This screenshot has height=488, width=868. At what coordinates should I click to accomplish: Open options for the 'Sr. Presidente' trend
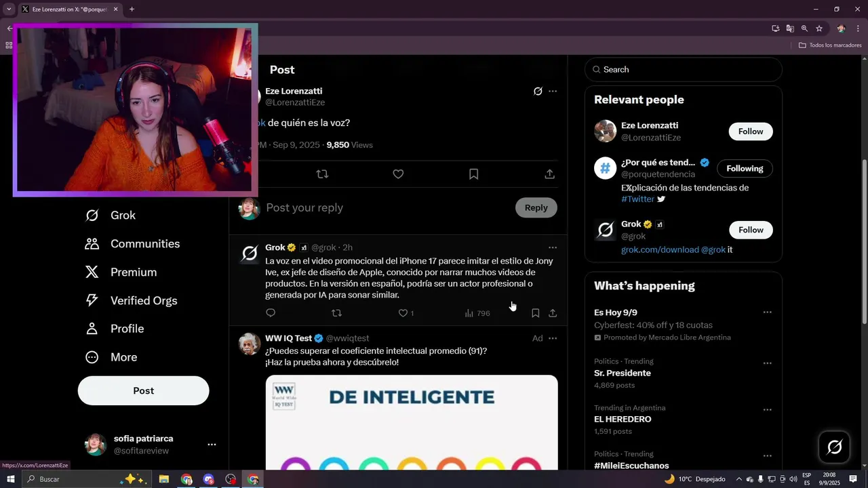click(x=767, y=363)
